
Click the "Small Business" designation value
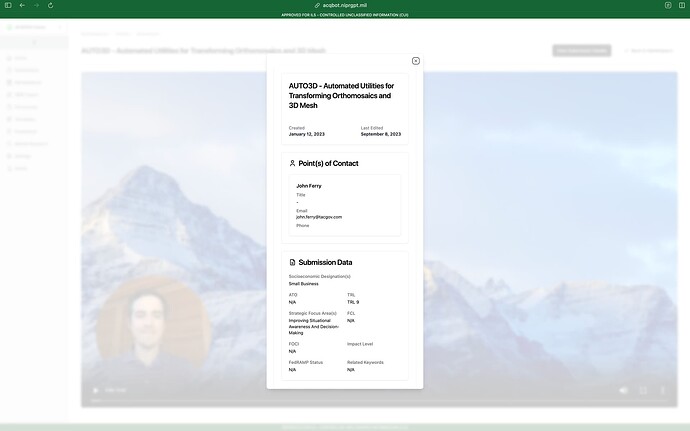pyautogui.click(x=304, y=284)
